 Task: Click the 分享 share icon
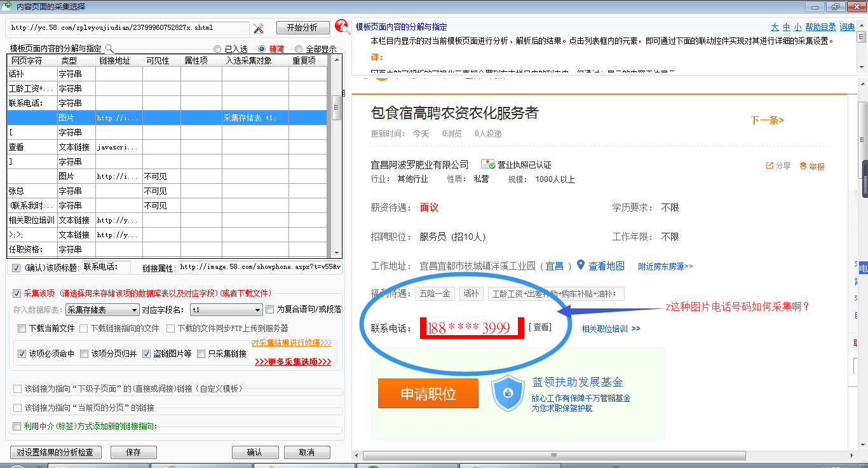click(x=770, y=165)
